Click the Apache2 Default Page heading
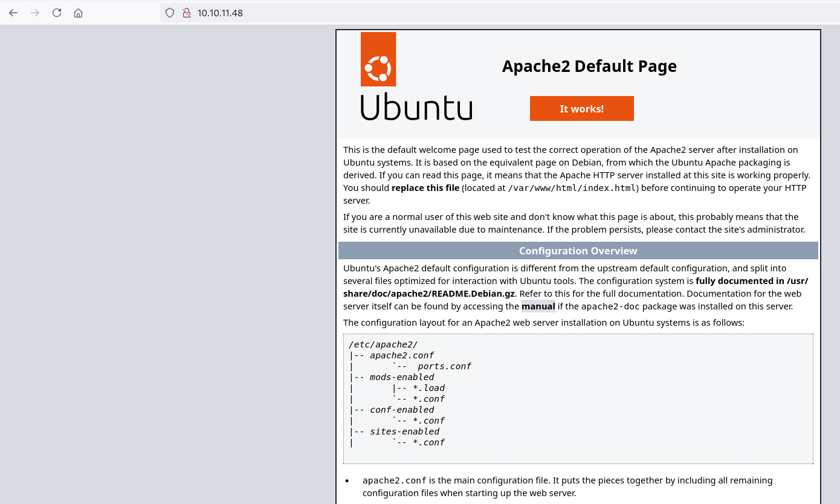The height and width of the screenshot is (504, 840). (x=589, y=66)
